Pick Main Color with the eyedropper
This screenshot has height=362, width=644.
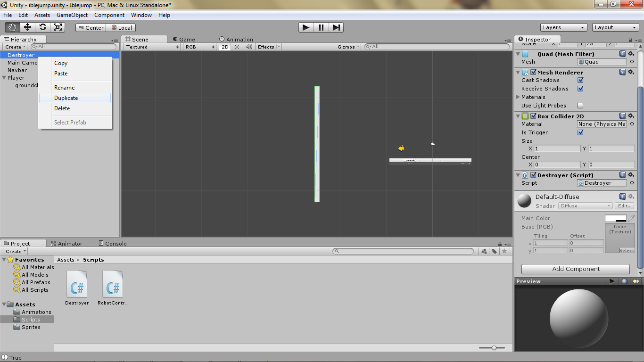[x=631, y=218]
